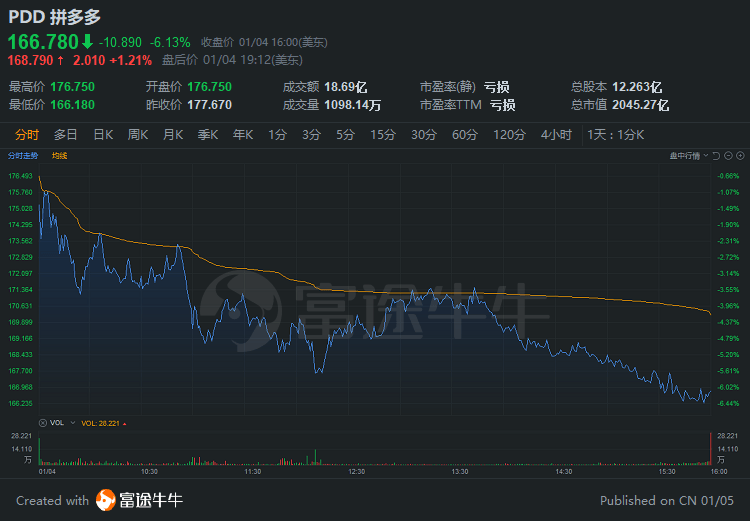The height and width of the screenshot is (521, 750).
Task: Click the chart settings icon at far right
Action: point(740,156)
